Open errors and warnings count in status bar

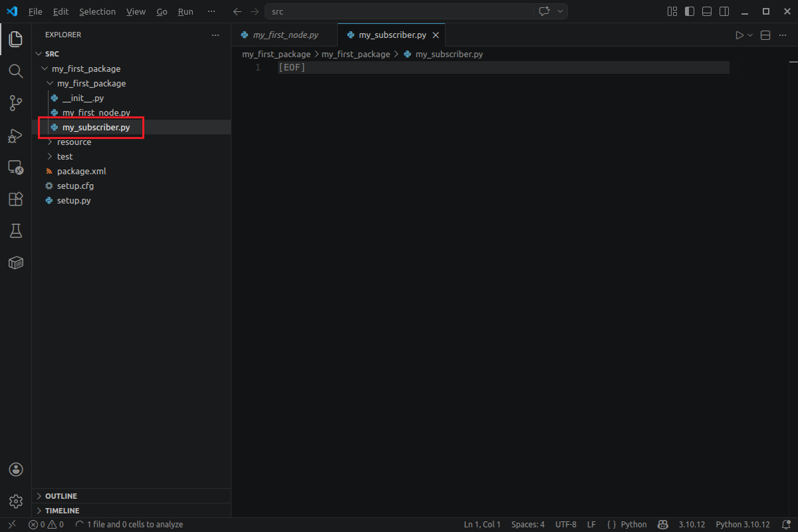pyautogui.click(x=46, y=525)
